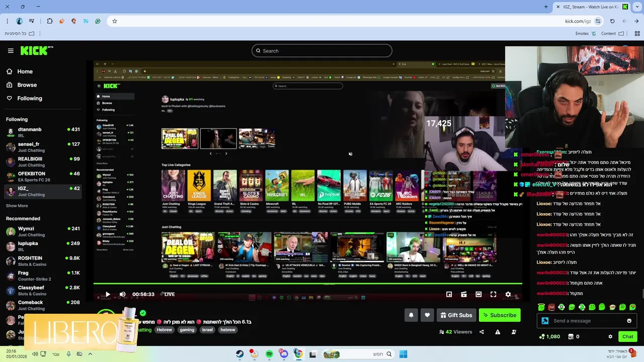Expand Show More under Following
The height and width of the screenshot is (362, 644).
point(17,206)
